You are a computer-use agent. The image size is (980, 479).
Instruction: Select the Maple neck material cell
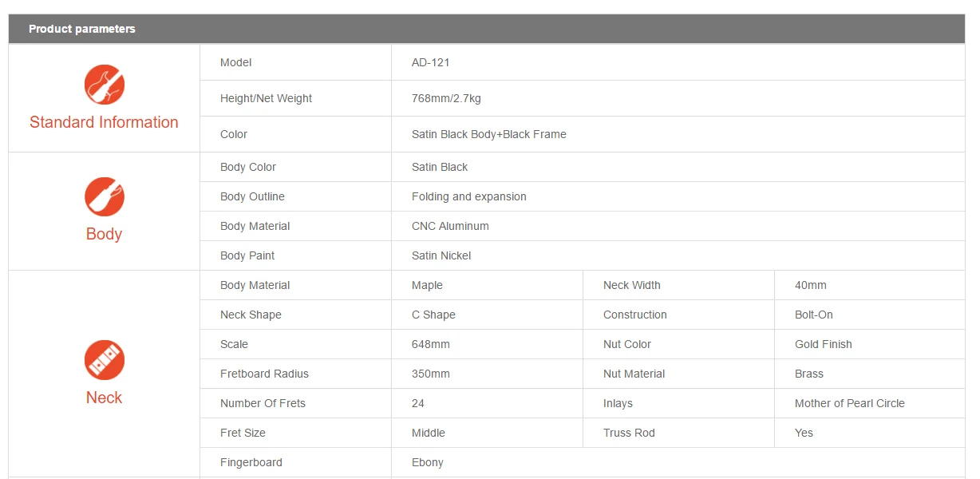click(427, 285)
